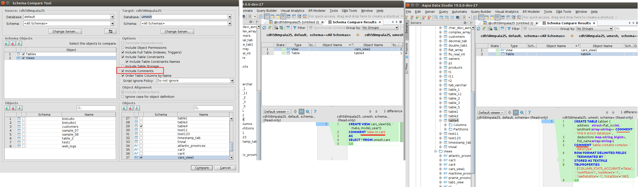This screenshot has width=644, height=187.
Task: Click the Compare button
Action: pyautogui.click(x=202, y=168)
